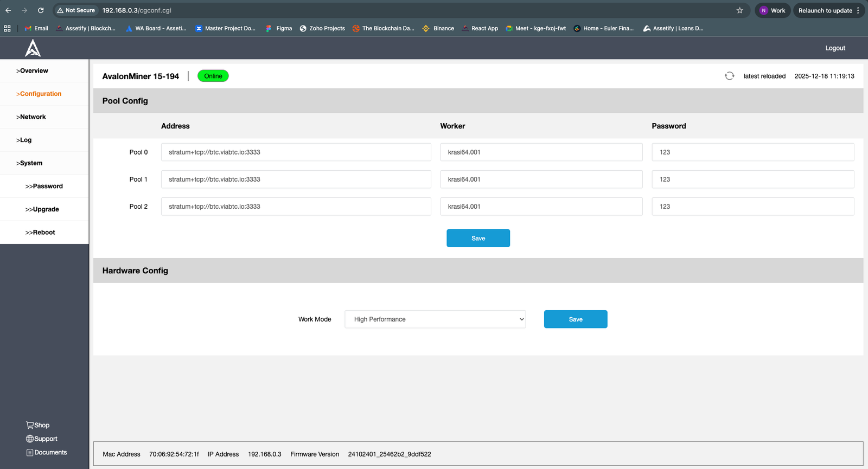Focus the Pool 0 address field

click(296, 152)
